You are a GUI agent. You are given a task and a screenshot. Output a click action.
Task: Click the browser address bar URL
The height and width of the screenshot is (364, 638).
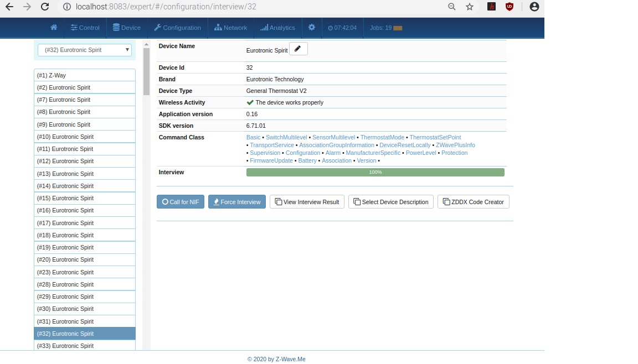pyautogui.click(x=166, y=7)
